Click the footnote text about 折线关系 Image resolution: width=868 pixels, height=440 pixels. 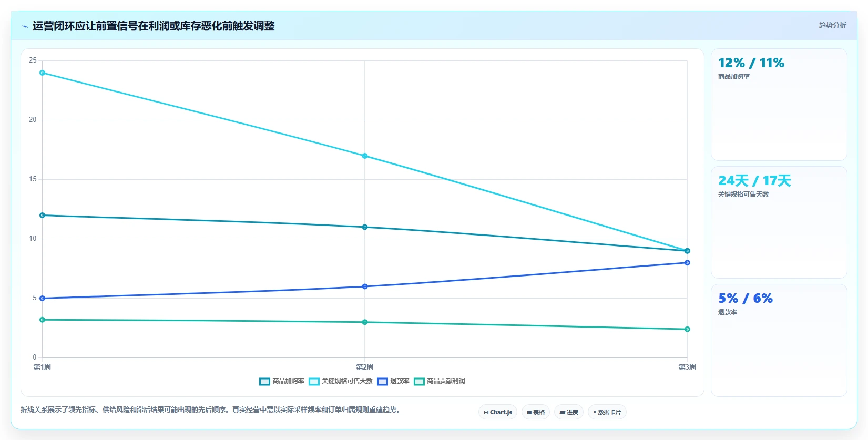(211, 410)
